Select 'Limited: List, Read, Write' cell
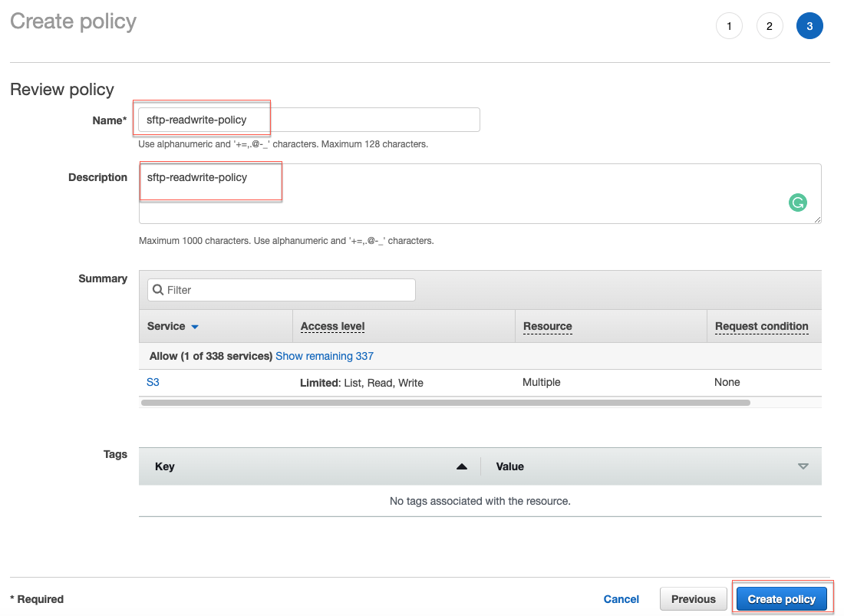 pyautogui.click(x=361, y=383)
